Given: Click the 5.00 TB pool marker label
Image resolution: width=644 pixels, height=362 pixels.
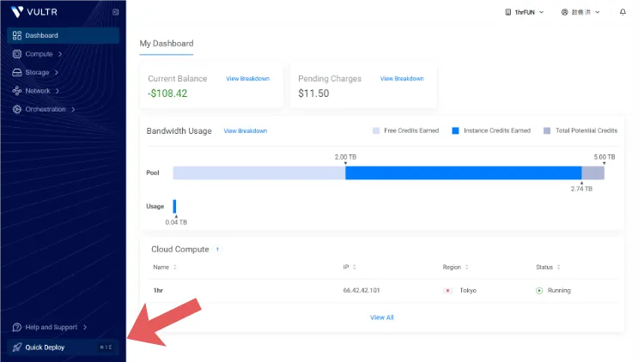Looking at the screenshot, I should [605, 157].
